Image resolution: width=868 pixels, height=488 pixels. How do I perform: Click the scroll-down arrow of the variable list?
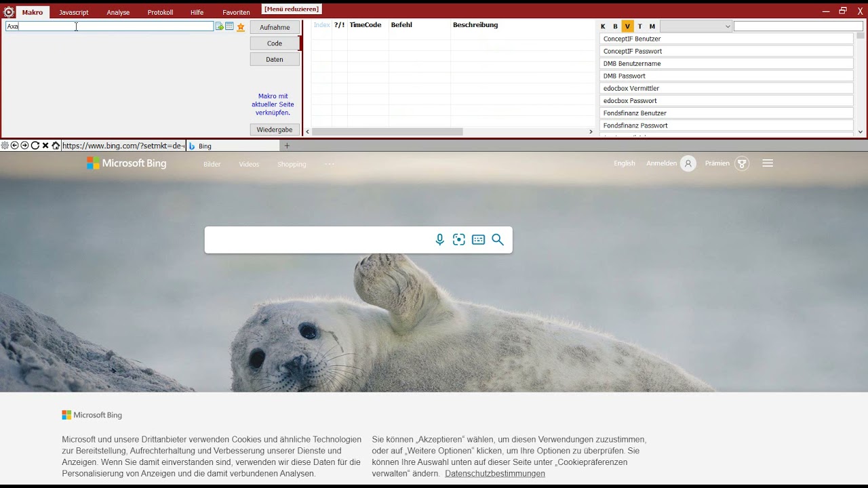(x=861, y=132)
